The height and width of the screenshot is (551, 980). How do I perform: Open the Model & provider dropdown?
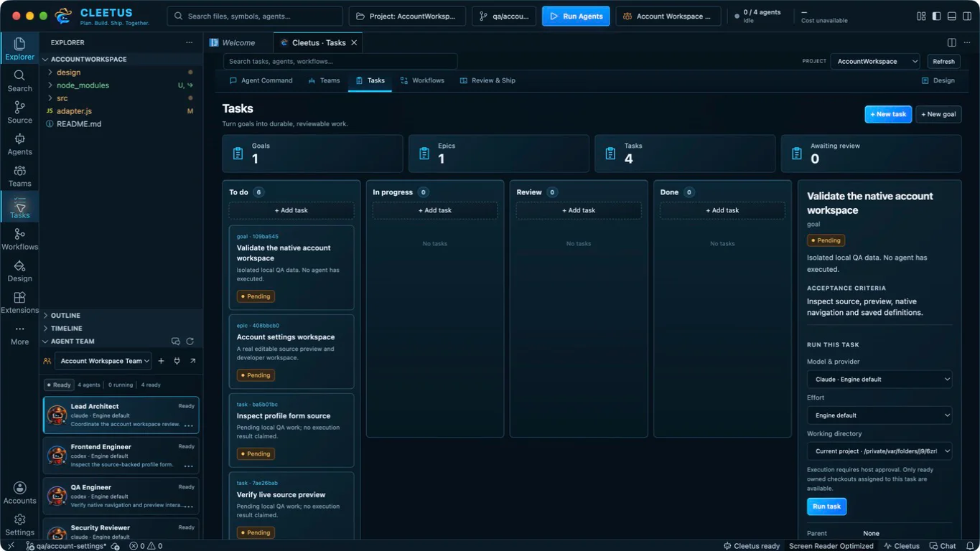point(879,380)
